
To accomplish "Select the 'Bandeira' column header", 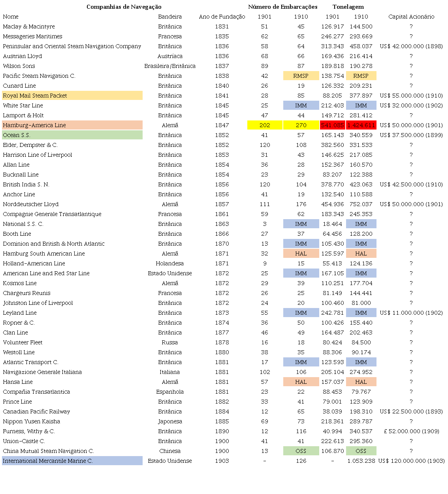I will [x=170, y=17].
